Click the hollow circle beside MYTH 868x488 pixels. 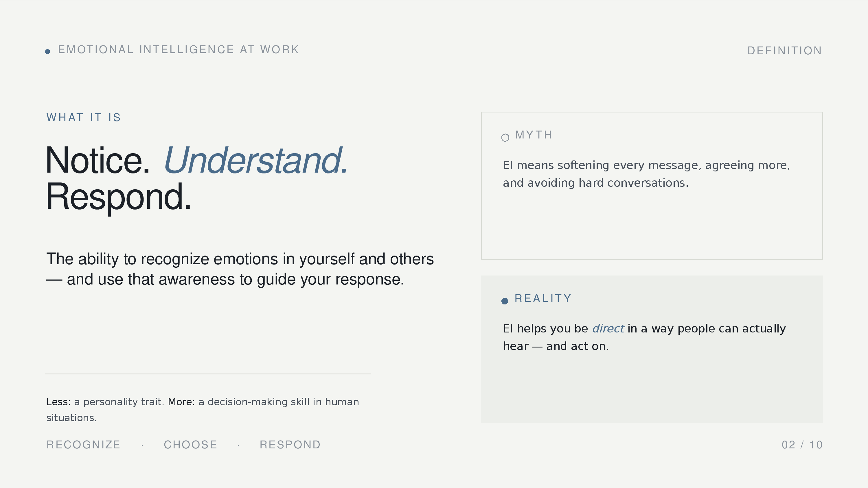tap(505, 137)
